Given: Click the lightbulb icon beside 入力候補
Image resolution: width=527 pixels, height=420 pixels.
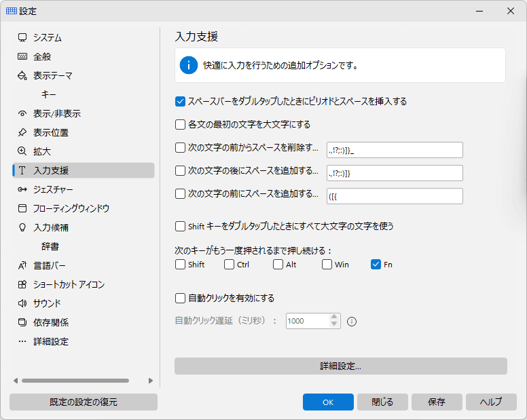Looking at the screenshot, I should tap(22, 227).
